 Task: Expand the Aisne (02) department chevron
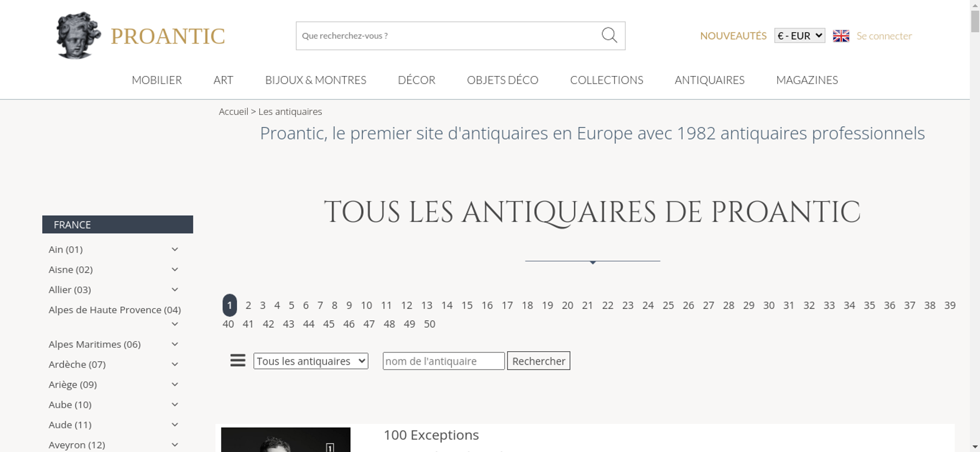175,269
